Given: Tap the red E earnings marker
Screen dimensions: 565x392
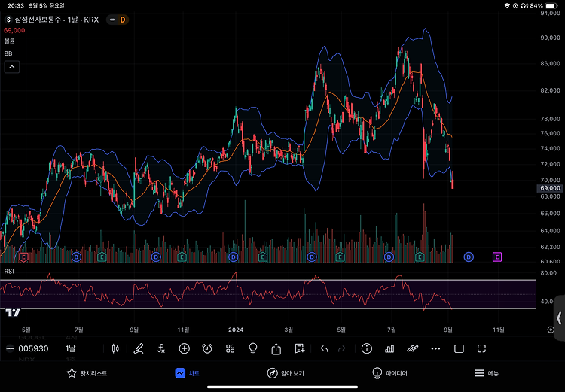Looking at the screenshot, I should click(x=24, y=257).
